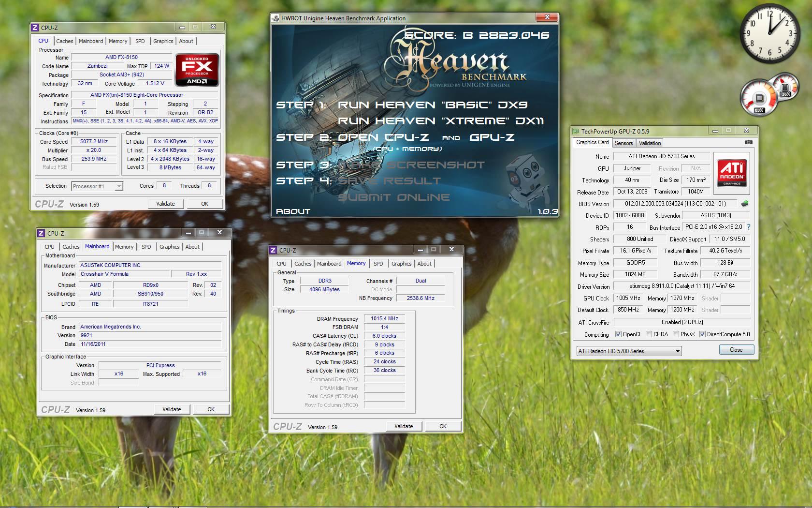The height and width of the screenshot is (508, 812).
Task: Open SPD tab in the processor CPU-Z window
Action: (140, 41)
